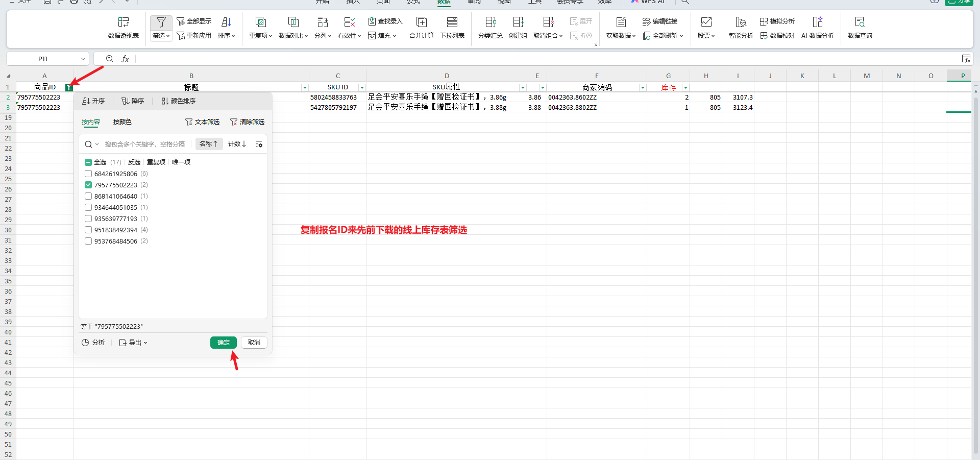Uncheck the 795775502223 filter item
The height and width of the screenshot is (460, 980).
[x=88, y=185]
